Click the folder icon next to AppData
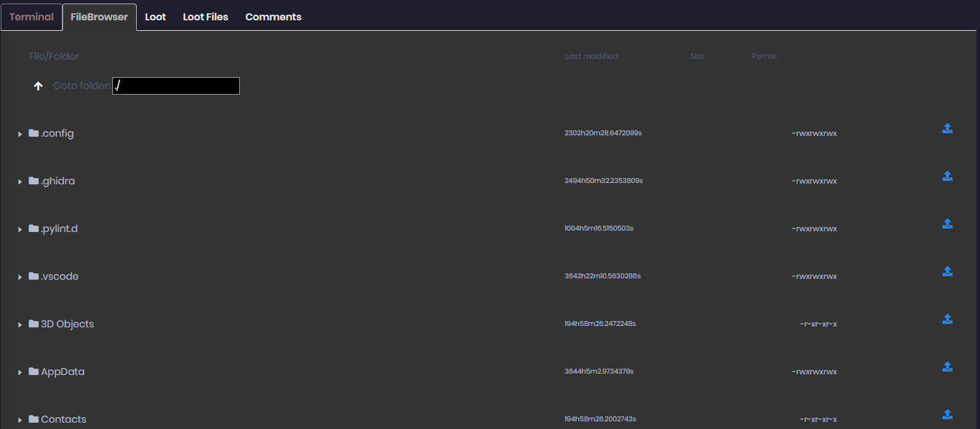This screenshot has height=429, width=980. pyautogui.click(x=34, y=371)
